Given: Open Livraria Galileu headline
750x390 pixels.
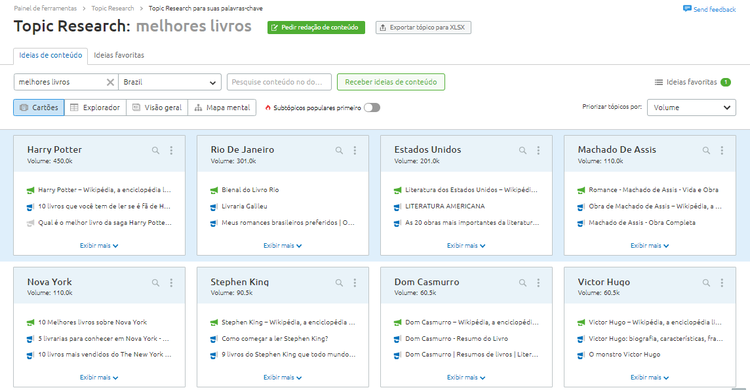Looking at the screenshot, I should point(244,206).
